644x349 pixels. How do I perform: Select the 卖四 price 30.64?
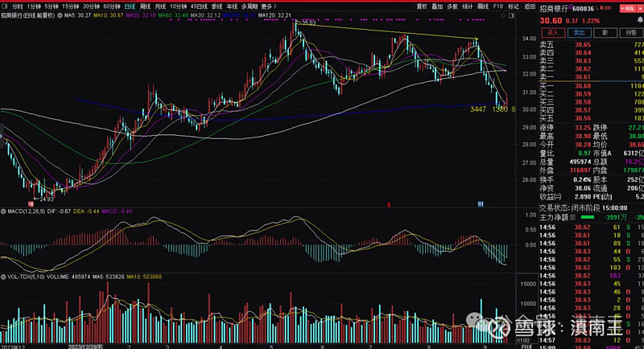click(x=583, y=52)
